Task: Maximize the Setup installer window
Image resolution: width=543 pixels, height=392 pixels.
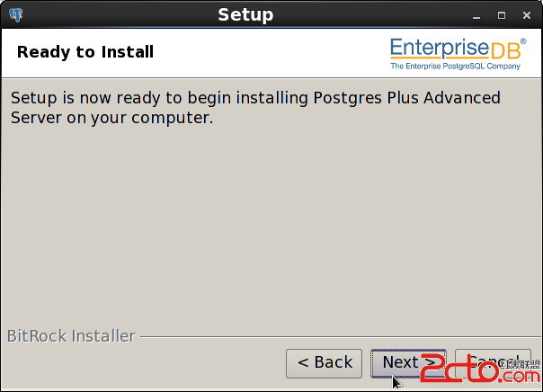Action: (502, 15)
